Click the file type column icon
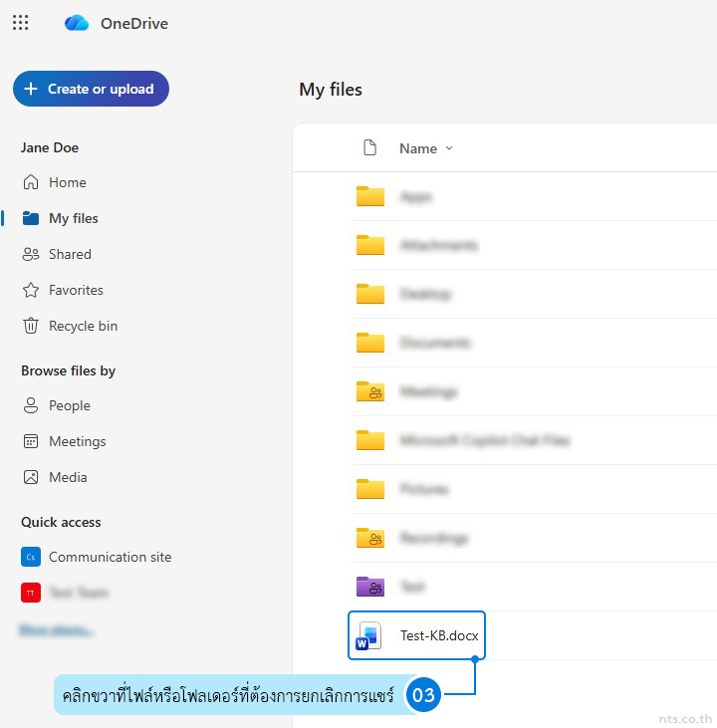 coord(369,147)
